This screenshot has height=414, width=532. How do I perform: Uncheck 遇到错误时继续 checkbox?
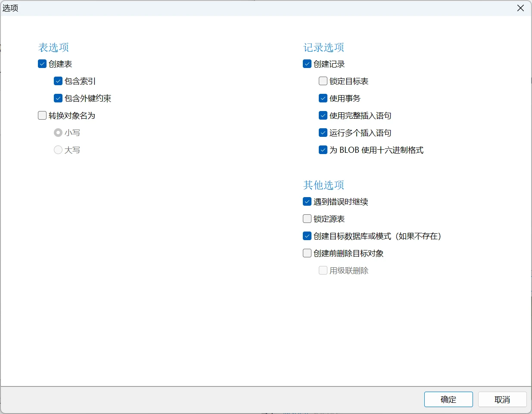click(307, 202)
